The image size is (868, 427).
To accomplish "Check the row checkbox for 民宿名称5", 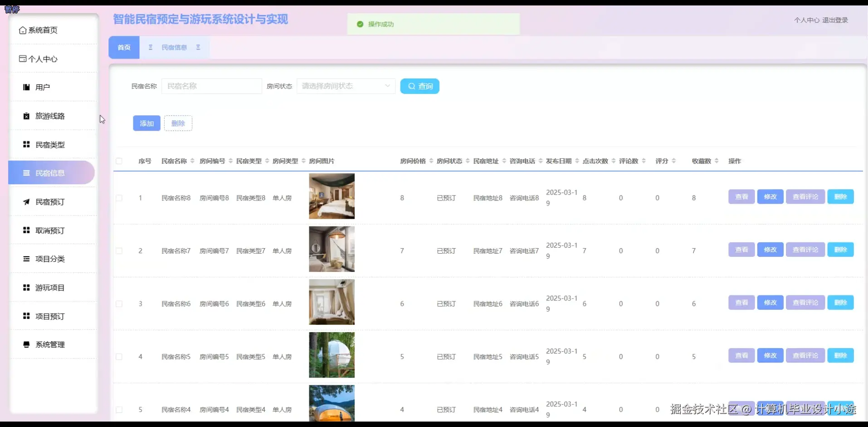I will (119, 357).
